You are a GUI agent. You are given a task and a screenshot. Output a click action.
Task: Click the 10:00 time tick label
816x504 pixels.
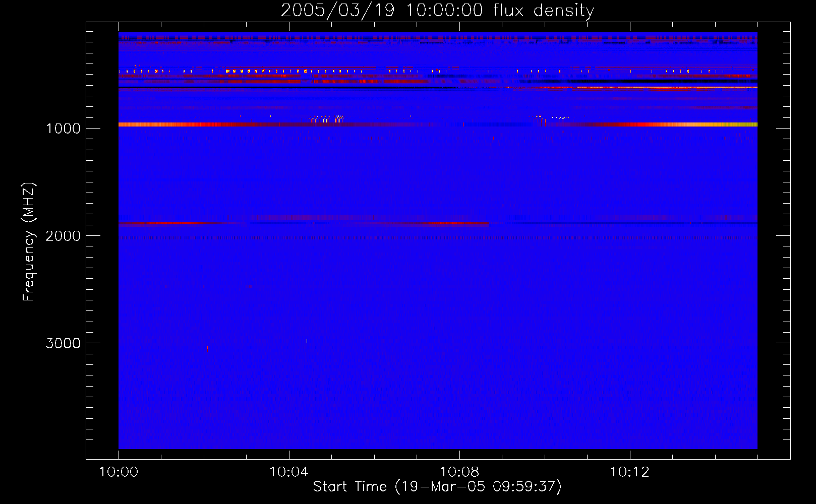[119, 472]
